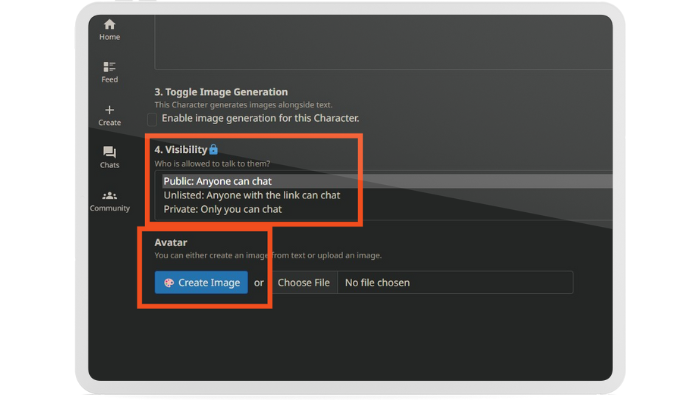Open the Home sidebar icon
The width and height of the screenshot is (700, 400).
point(109,25)
